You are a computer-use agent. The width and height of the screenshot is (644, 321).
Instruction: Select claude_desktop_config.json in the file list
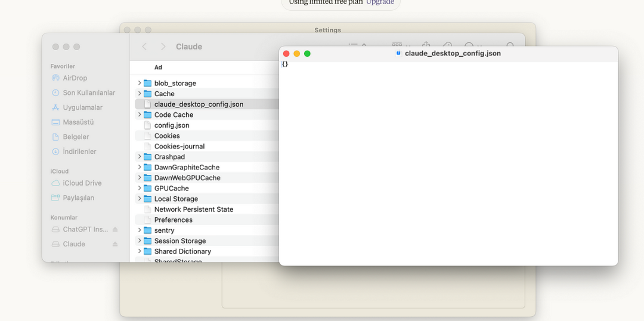pos(207,104)
